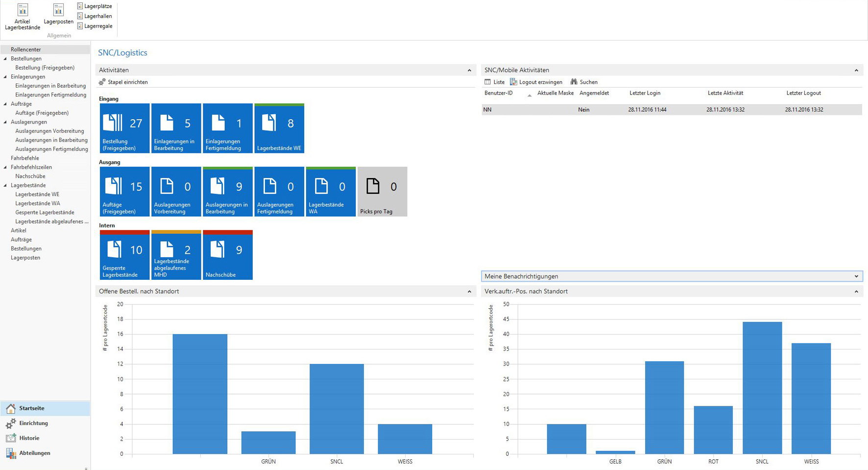
Task: Collapse Bestellungen tree node arrow
Action: pos(5,58)
